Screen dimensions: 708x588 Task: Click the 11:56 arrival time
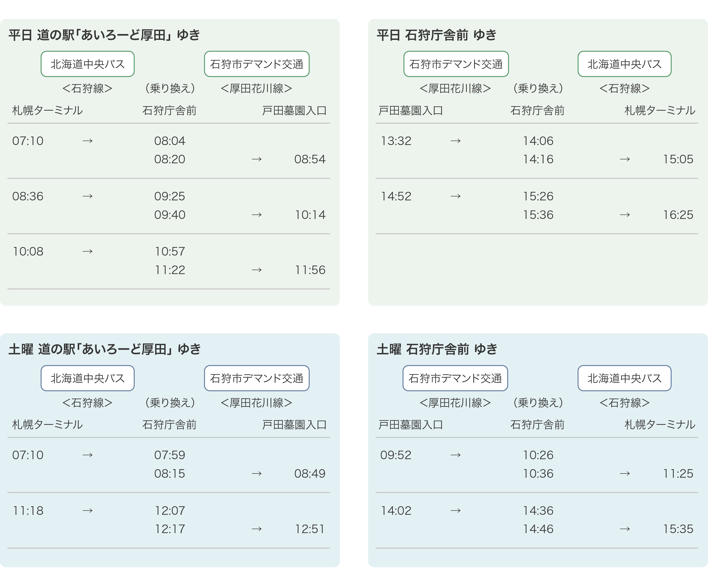(310, 270)
